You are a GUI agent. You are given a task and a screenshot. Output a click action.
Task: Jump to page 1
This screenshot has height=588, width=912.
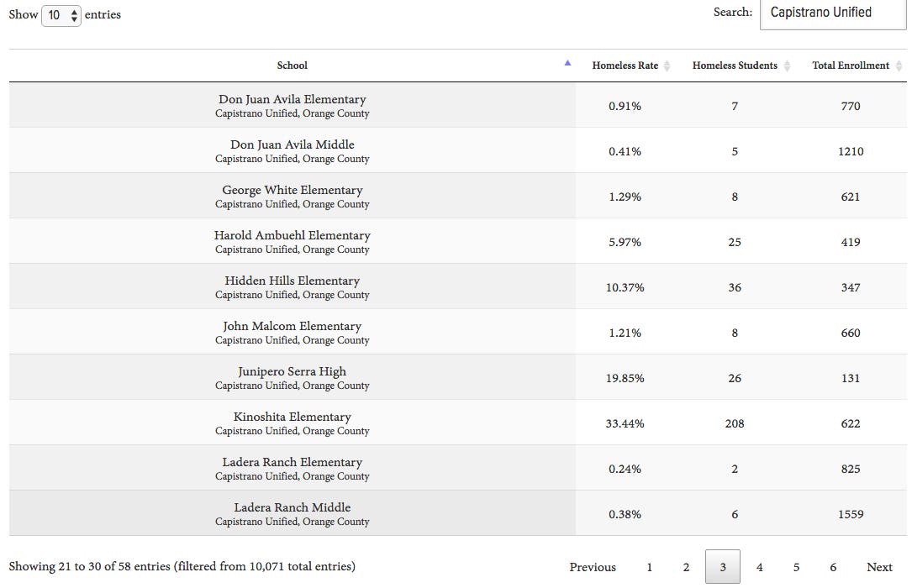(x=649, y=567)
